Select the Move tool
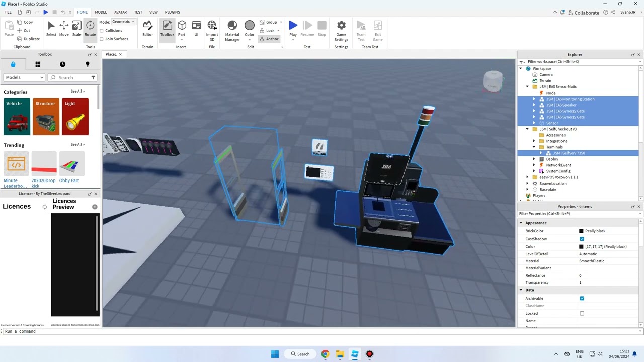 [64, 29]
